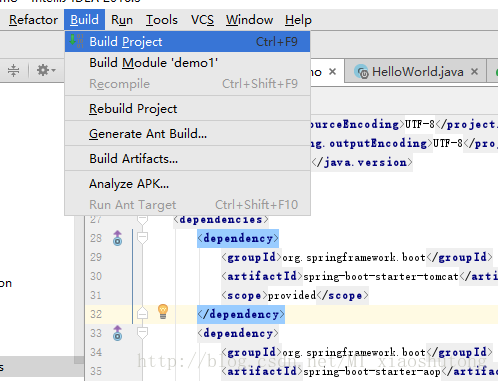Open the VCS menu
The image size is (498, 381).
(x=202, y=20)
